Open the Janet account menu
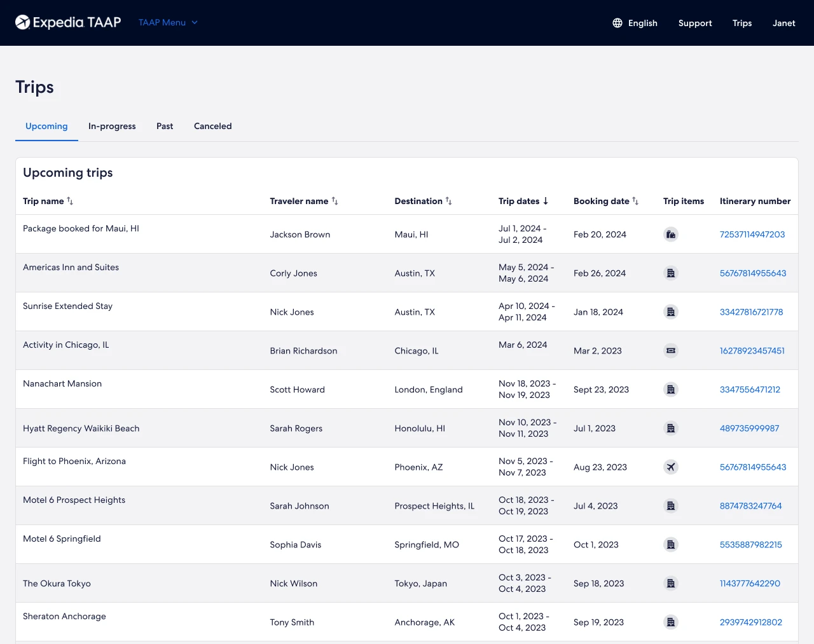Screen dimensions: 814x644 point(784,23)
